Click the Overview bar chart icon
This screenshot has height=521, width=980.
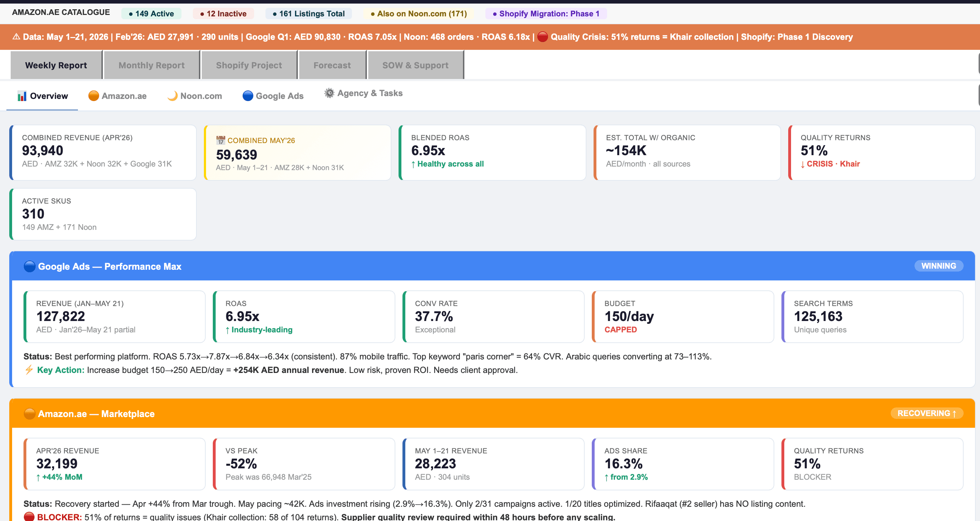pos(22,96)
